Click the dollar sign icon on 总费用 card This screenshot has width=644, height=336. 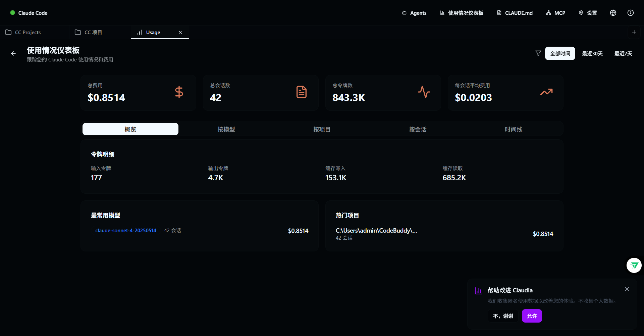[179, 92]
